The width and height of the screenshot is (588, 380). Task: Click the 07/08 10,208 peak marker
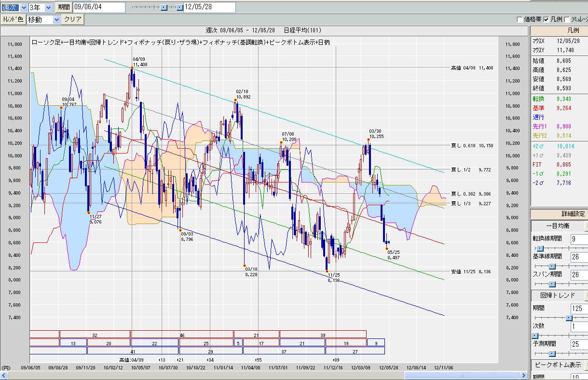[281, 142]
